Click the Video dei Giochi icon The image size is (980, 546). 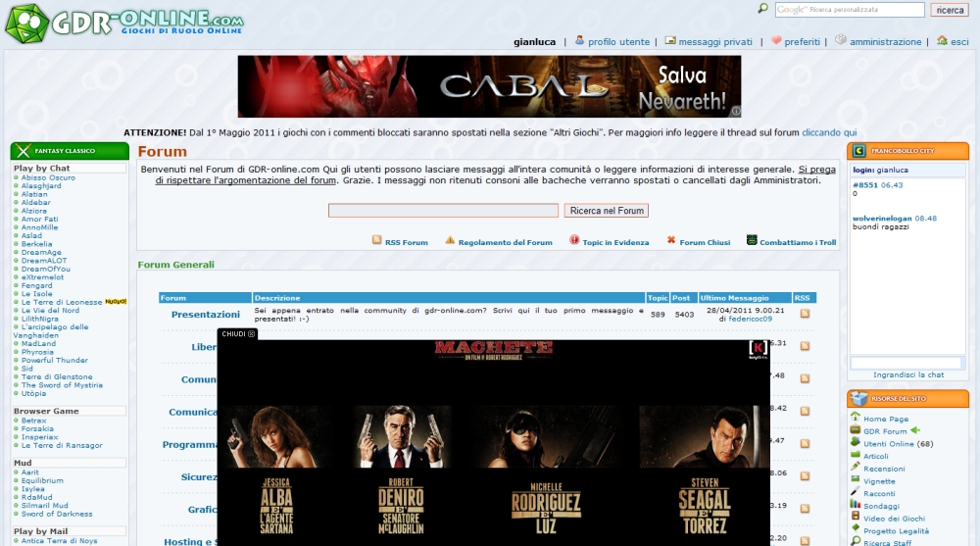tap(856, 517)
